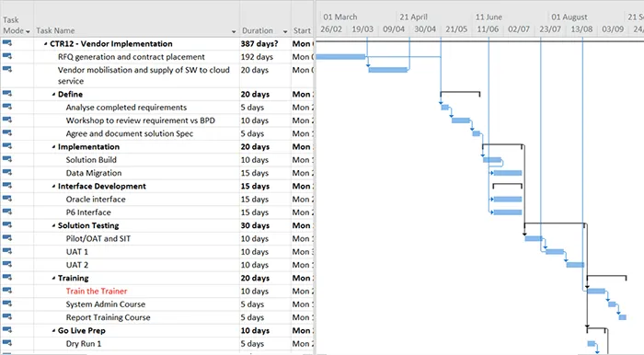Select the Report Training Course task name
The width and height of the screenshot is (644, 355).
(x=108, y=317)
